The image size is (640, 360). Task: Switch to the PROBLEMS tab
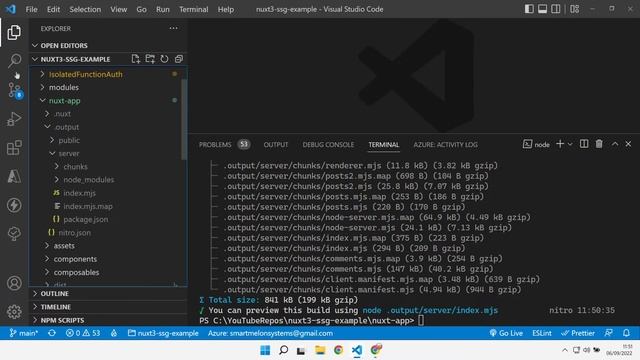tap(224, 144)
